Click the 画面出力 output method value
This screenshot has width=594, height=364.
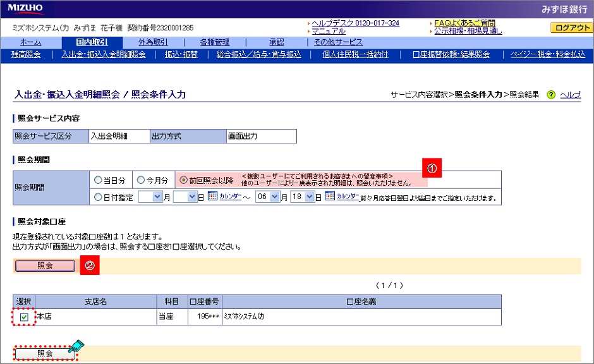(262, 136)
